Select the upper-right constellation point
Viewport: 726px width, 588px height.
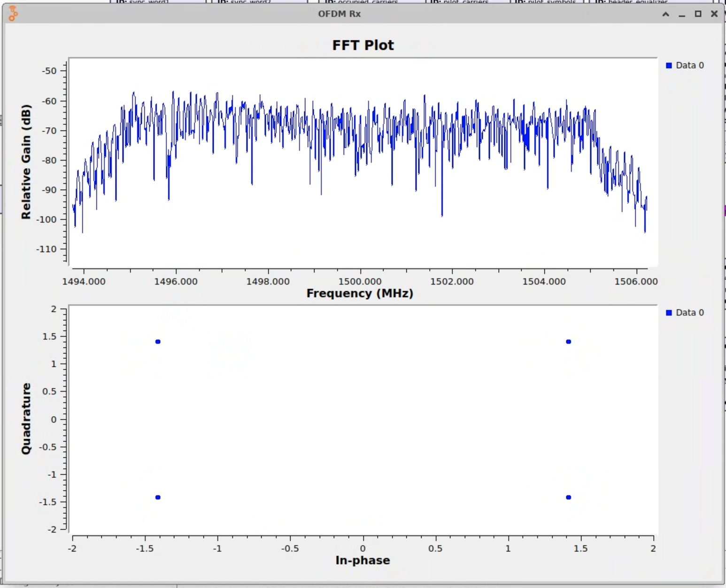[569, 341]
